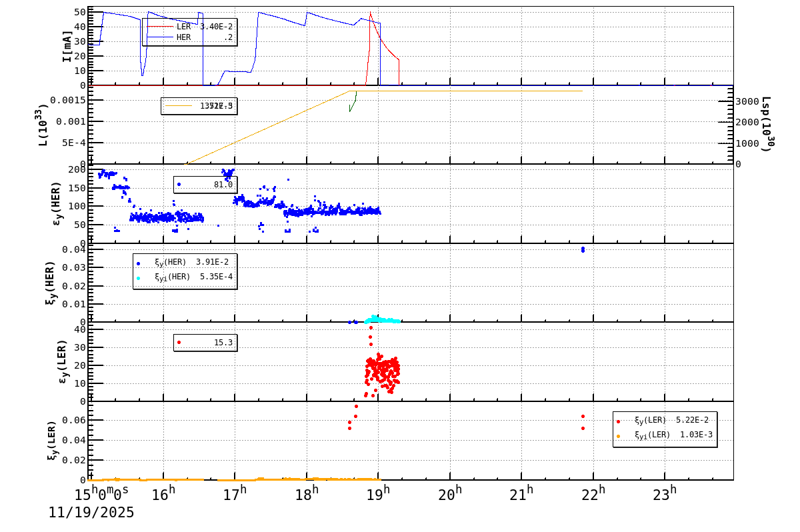Click the blue dot in 81.0 legend
The image size is (800, 532).
(x=179, y=185)
